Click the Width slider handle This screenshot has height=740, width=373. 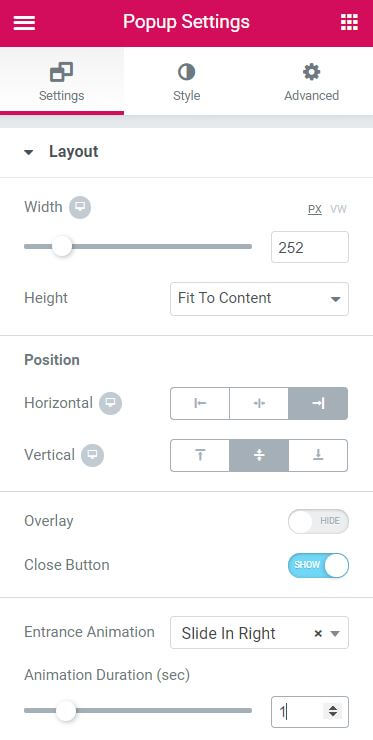(61, 246)
